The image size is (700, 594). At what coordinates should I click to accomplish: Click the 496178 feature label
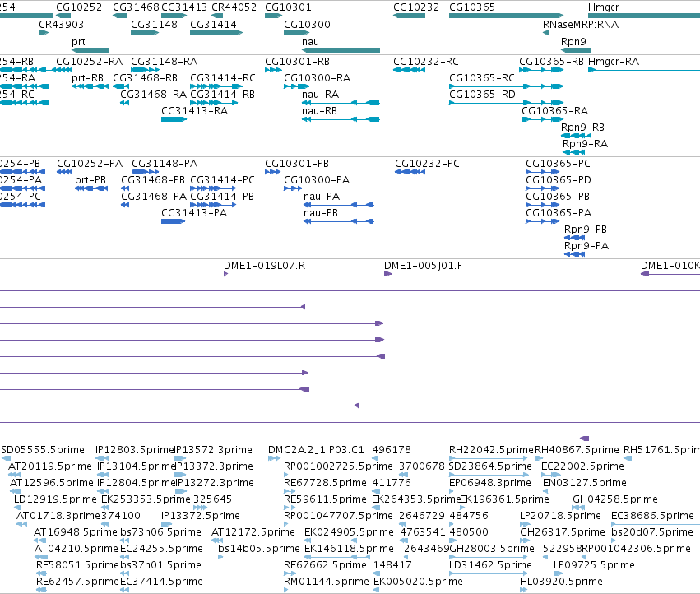pos(392,450)
